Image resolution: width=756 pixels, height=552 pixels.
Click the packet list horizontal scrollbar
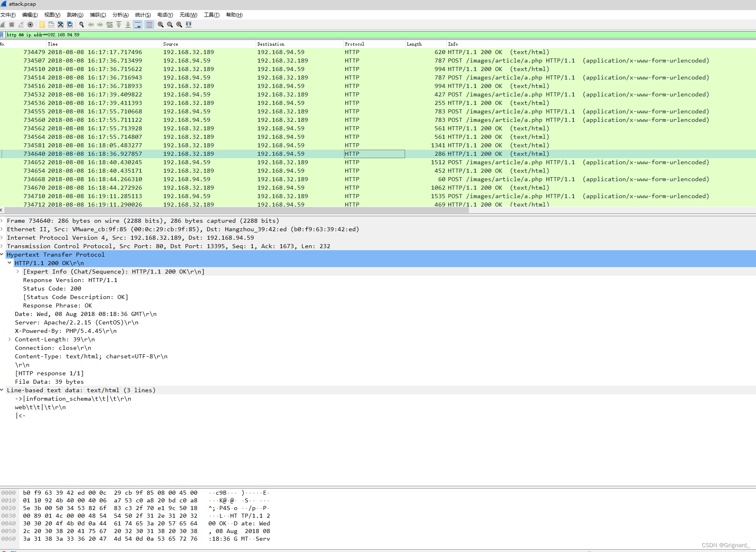(237, 210)
